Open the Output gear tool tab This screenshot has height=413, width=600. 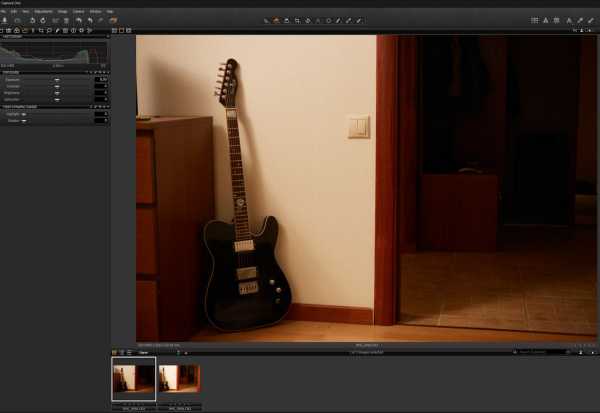(x=82, y=30)
